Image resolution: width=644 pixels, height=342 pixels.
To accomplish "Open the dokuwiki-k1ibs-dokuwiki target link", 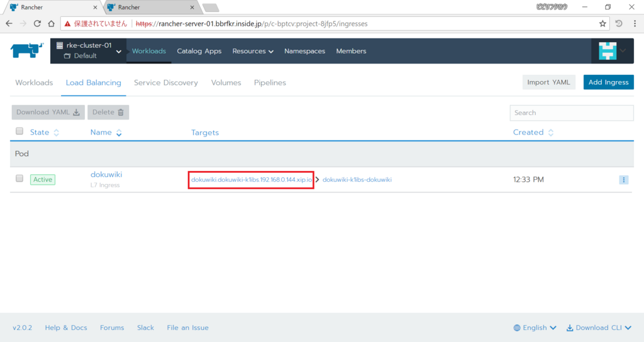I will (357, 180).
